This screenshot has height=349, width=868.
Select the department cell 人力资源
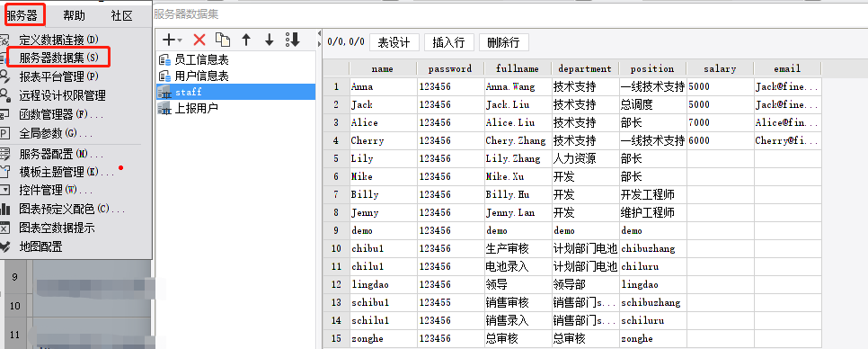(585, 159)
